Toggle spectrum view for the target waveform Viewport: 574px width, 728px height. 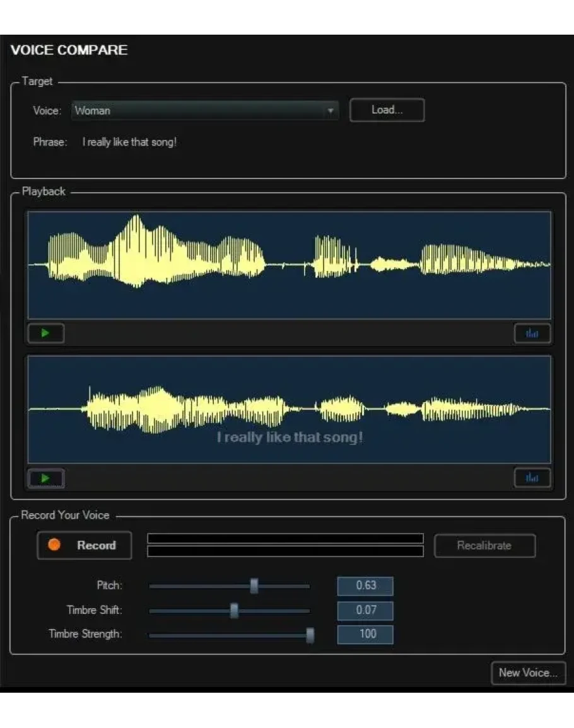[x=532, y=333]
